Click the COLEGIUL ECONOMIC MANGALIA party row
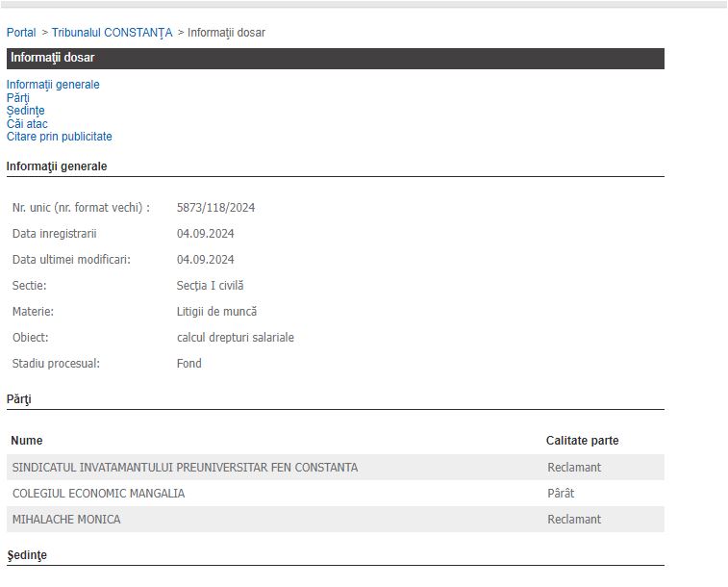Image resolution: width=728 pixels, height=587 pixels. [x=98, y=494]
